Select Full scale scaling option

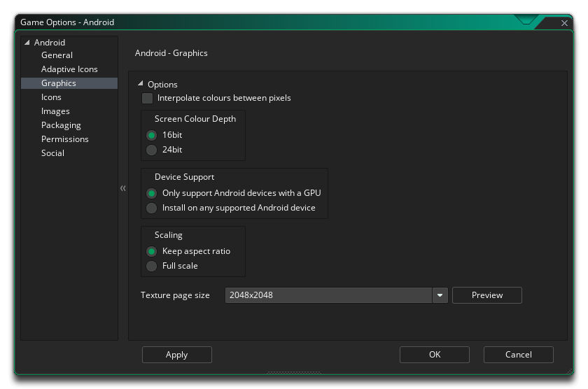coord(151,266)
